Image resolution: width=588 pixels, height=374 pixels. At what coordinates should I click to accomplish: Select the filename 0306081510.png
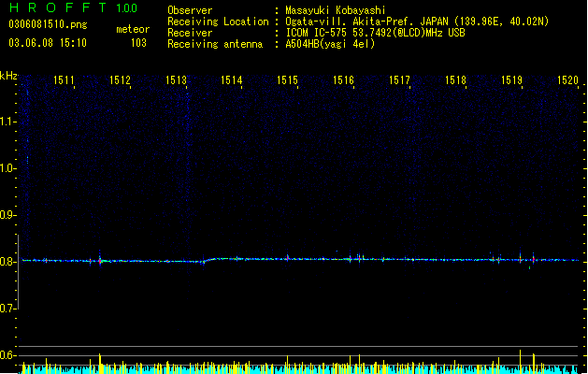click(x=48, y=24)
